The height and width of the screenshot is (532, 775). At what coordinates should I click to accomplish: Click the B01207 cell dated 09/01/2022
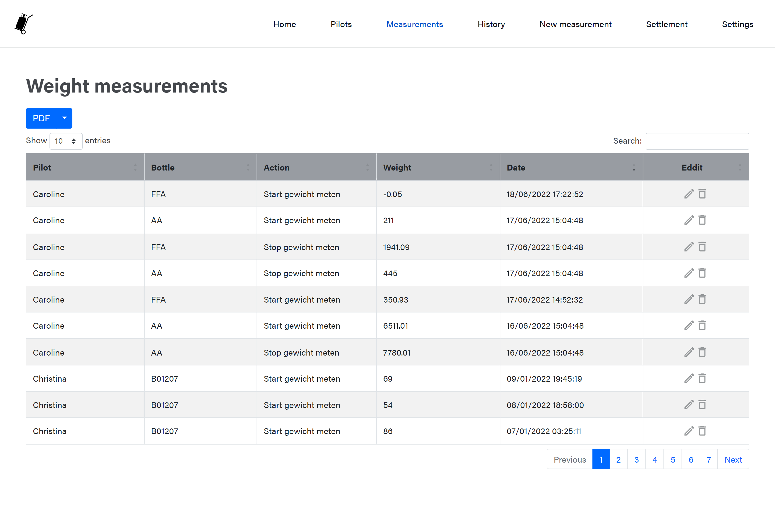coord(200,379)
